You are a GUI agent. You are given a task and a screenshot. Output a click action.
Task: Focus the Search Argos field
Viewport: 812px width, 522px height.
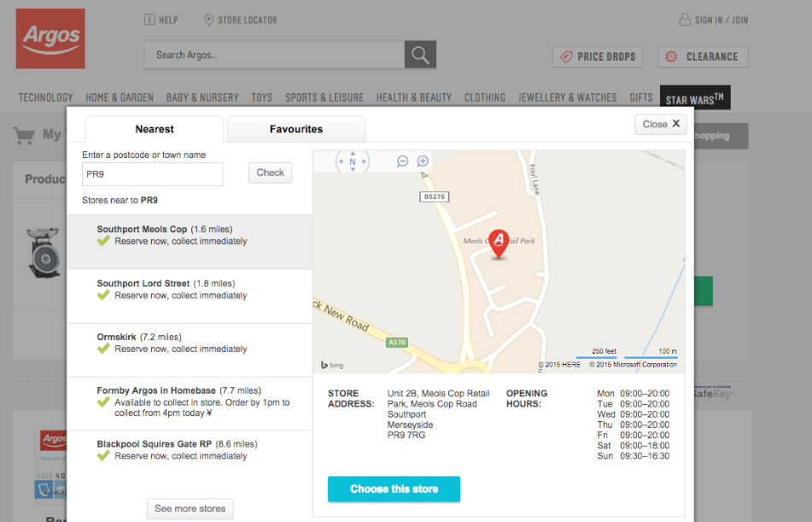274,55
